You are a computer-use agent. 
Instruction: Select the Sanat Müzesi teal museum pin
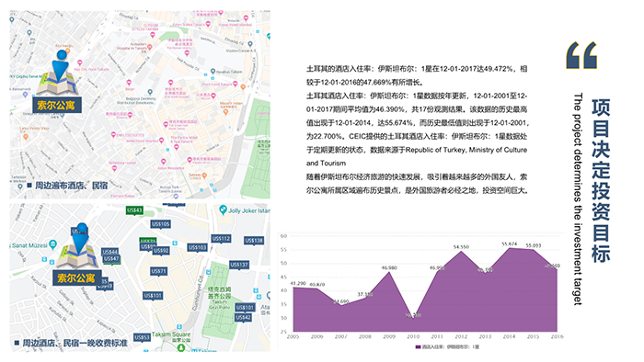coord(52,244)
